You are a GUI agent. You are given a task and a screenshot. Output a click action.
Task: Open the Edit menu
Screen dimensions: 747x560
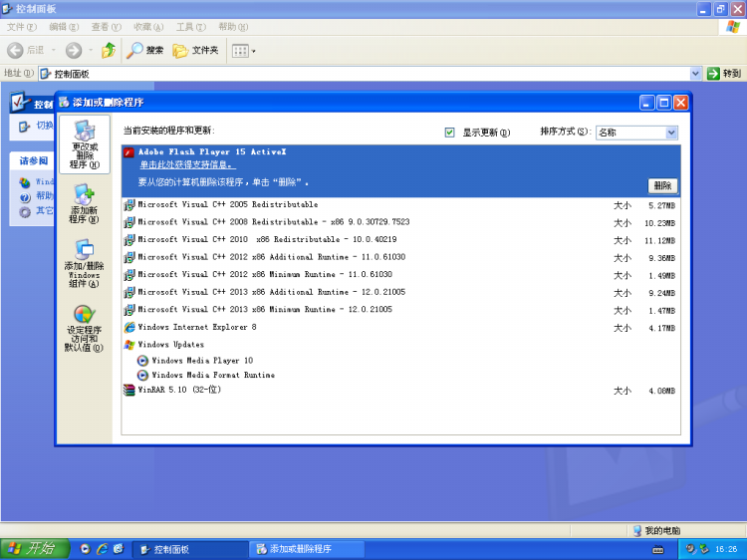pos(64,27)
